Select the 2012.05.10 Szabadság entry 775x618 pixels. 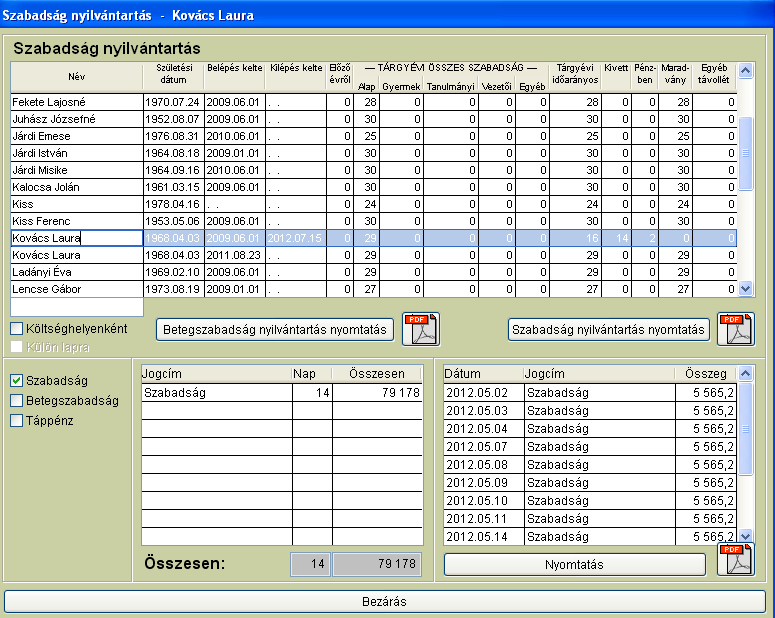(590, 500)
